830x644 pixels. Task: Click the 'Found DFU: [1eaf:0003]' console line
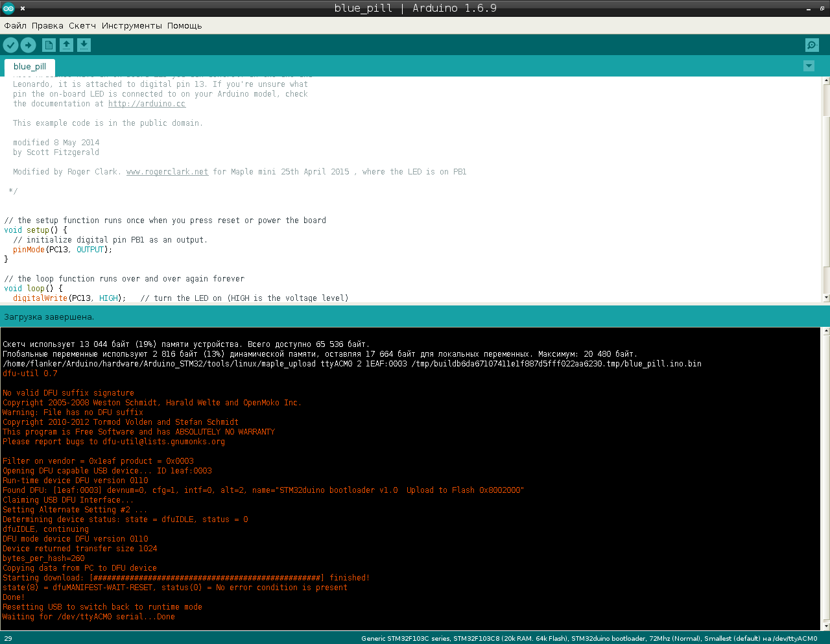[x=263, y=490]
